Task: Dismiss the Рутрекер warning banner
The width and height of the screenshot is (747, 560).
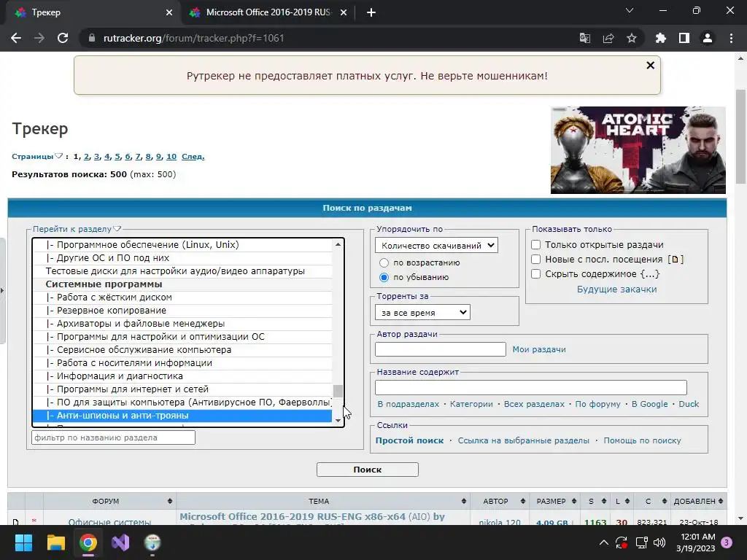Action: [x=650, y=65]
